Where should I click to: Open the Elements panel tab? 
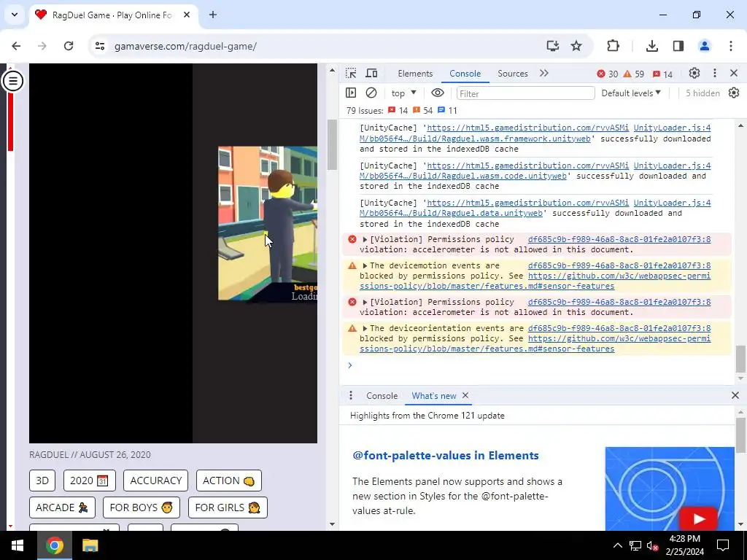pyautogui.click(x=415, y=74)
